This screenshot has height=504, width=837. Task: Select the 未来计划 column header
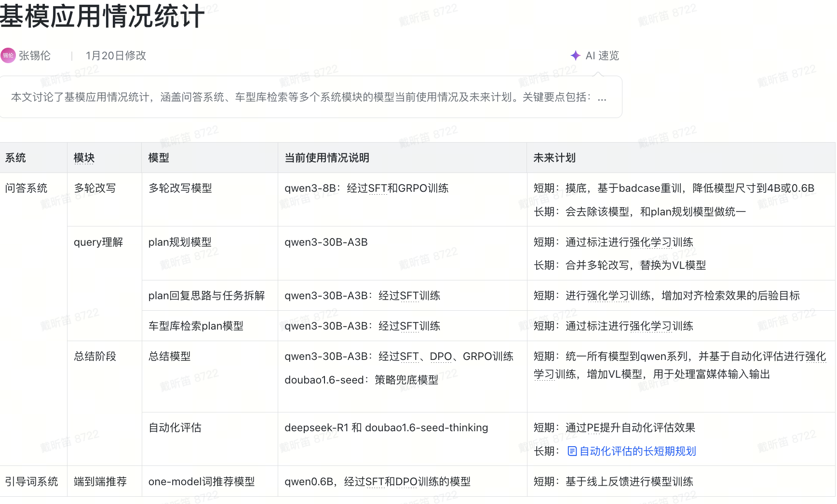click(x=554, y=158)
